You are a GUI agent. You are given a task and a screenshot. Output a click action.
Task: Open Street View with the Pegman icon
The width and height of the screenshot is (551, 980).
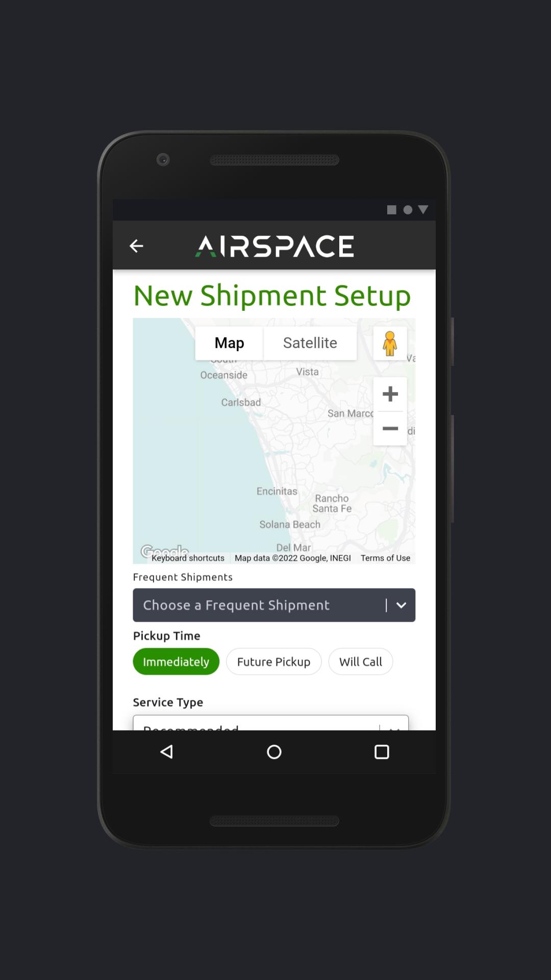click(x=390, y=343)
